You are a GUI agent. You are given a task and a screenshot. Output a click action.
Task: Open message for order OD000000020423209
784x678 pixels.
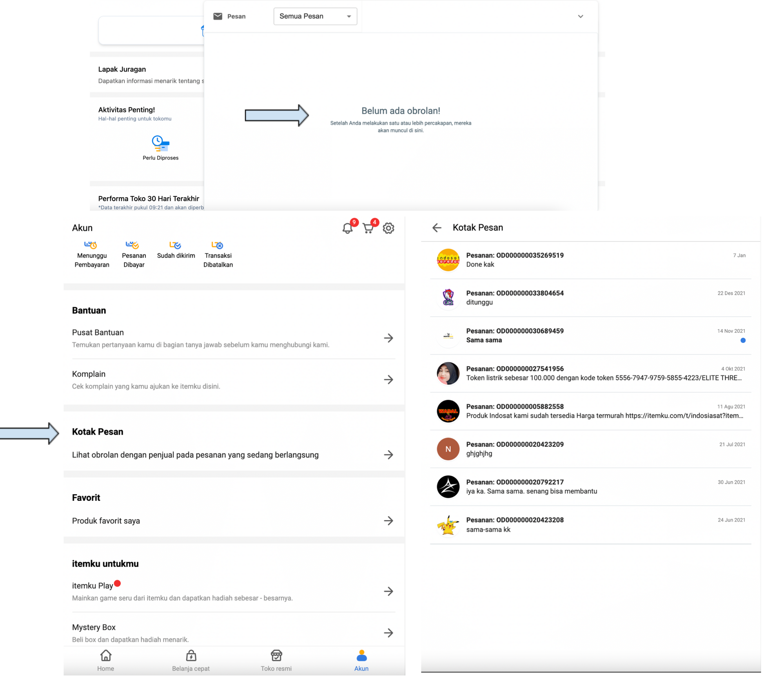tap(591, 449)
